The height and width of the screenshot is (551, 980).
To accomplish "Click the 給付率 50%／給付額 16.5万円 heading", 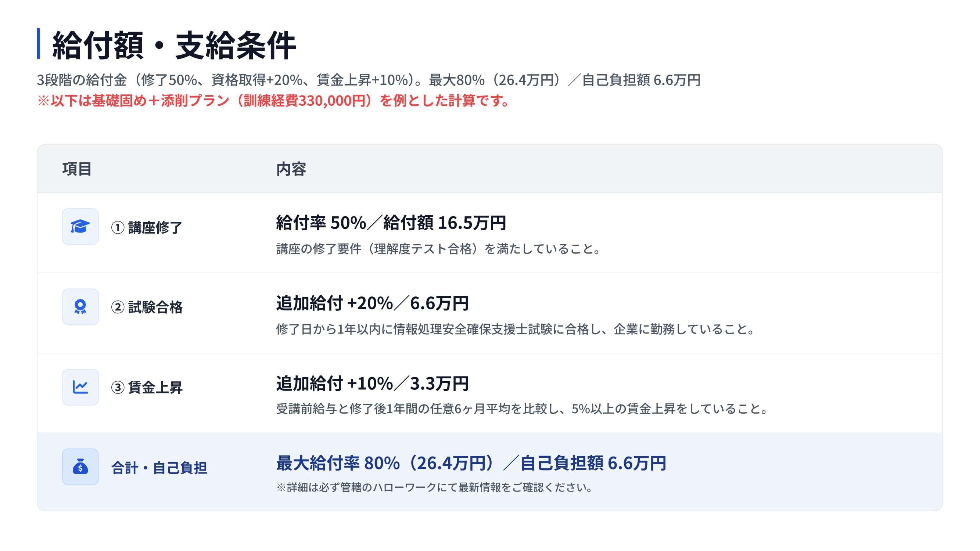I will tap(391, 223).
